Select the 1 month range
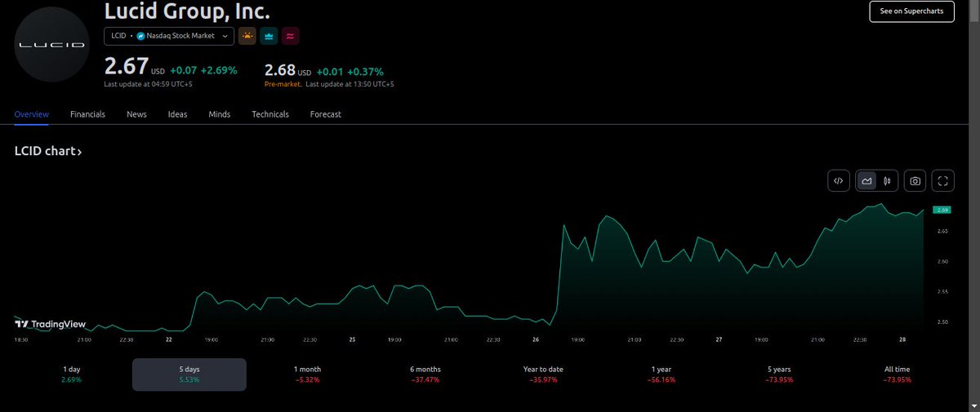Screen dimensions: 980x412 tap(308, 374)
